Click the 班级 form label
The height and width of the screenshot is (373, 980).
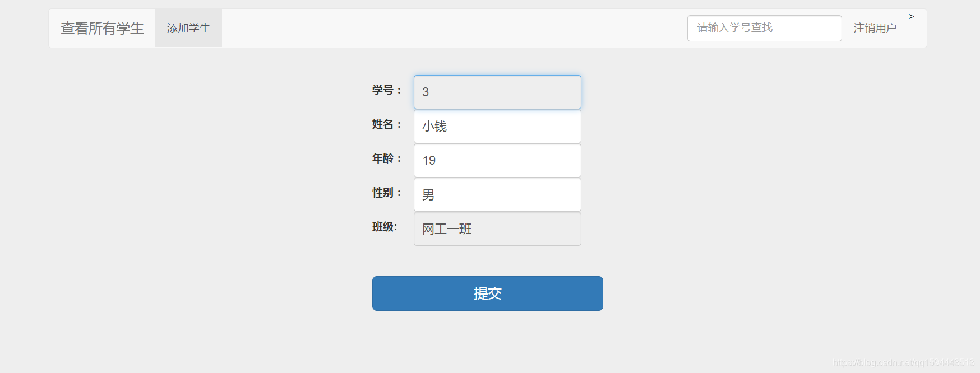385,226
